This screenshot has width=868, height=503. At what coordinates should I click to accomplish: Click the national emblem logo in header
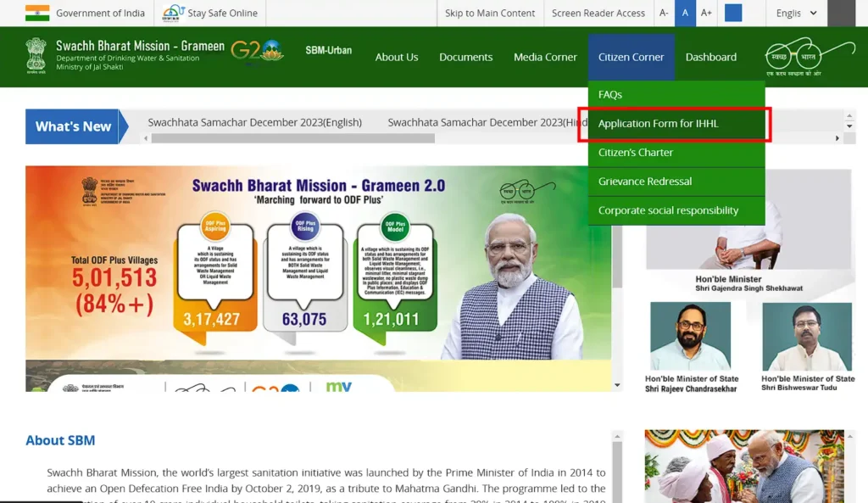pos(36,55)
